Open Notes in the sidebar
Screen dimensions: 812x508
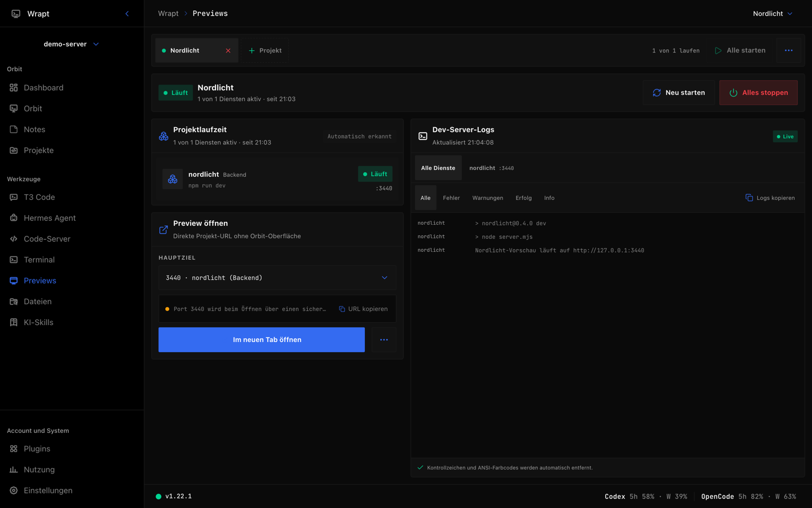point(72,129)
